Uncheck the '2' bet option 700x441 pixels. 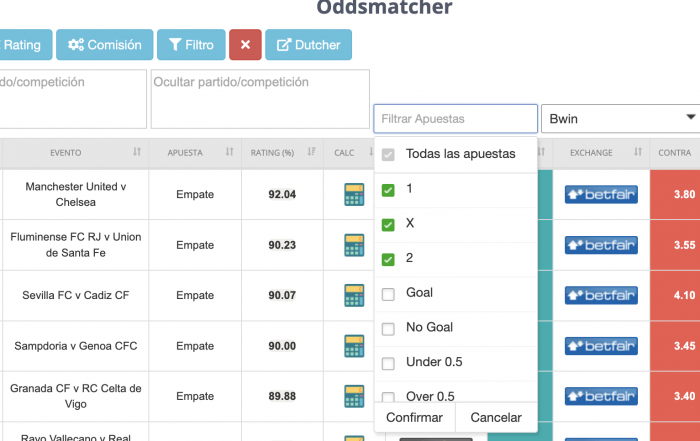point(388,259)
